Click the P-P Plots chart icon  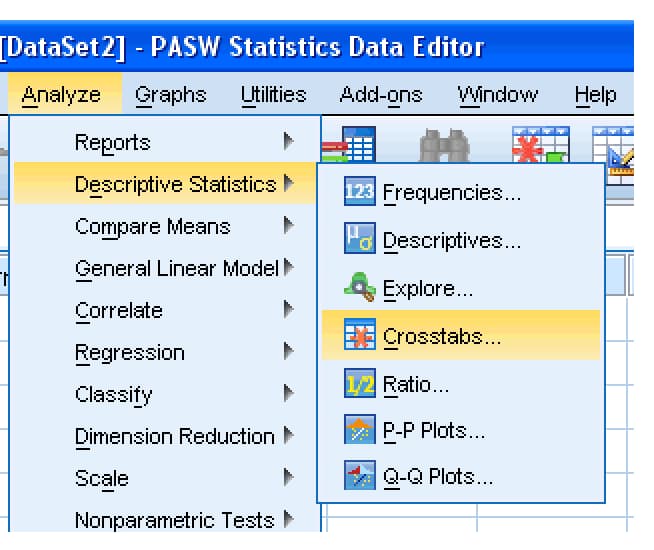pyautogui.click(x=360, y=429)
